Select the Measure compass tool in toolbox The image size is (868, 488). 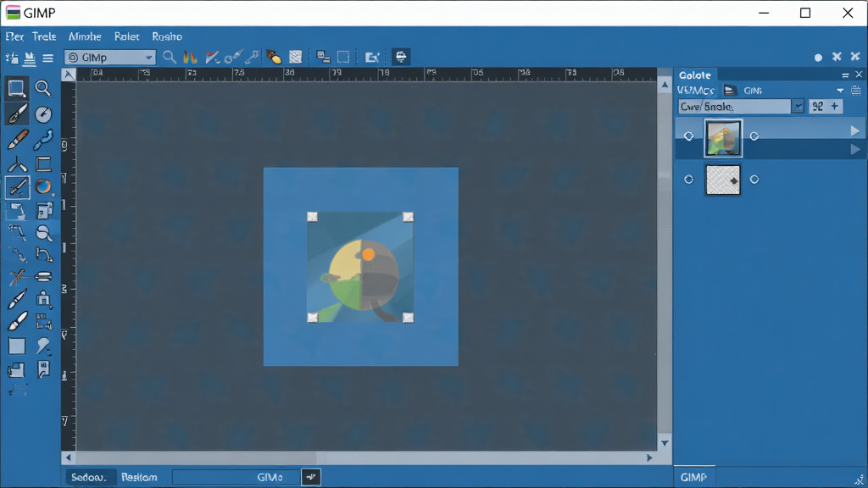coord(42,114)
